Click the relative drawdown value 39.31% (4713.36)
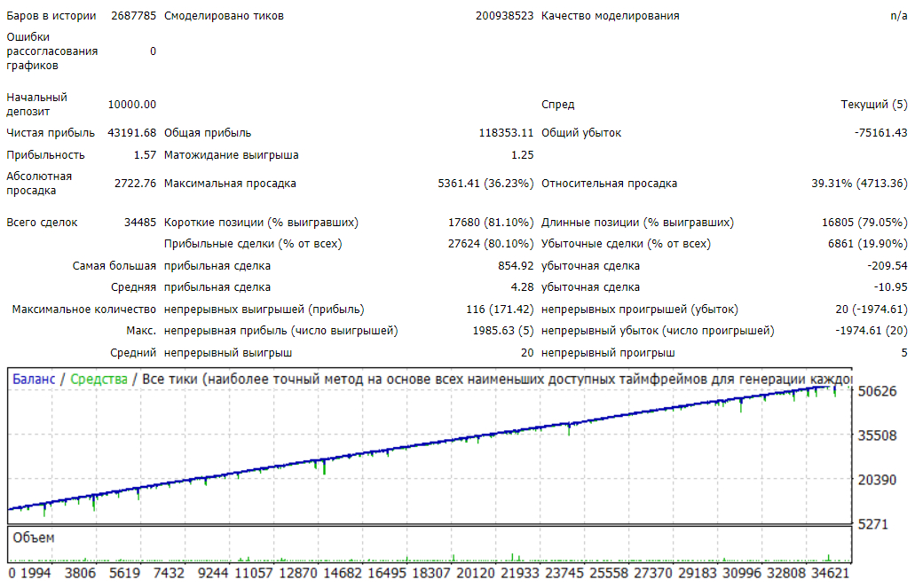 click(860, 184)
